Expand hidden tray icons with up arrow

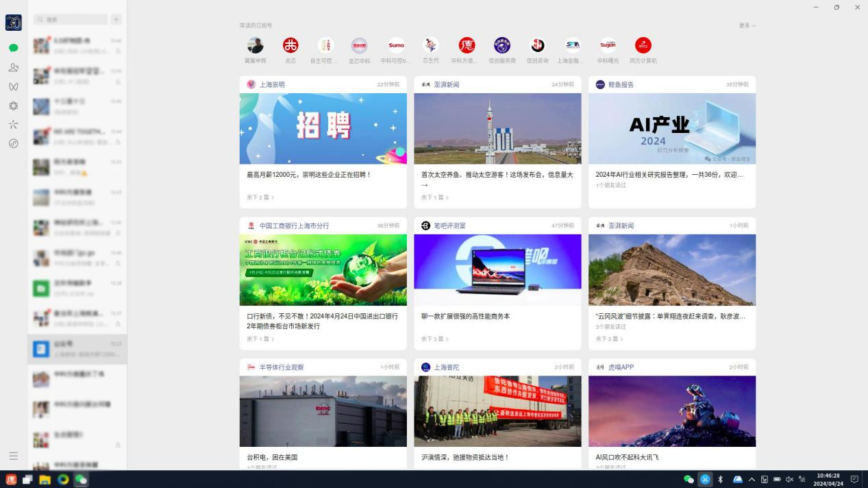752,480
